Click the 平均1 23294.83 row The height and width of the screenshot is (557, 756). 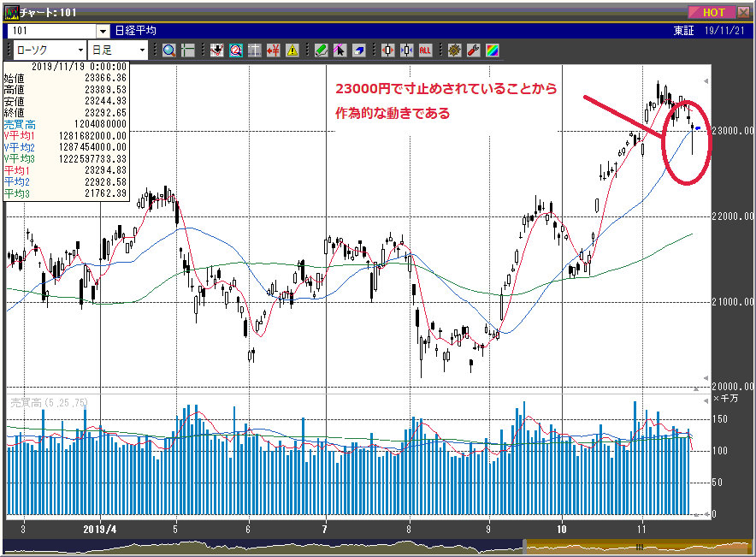tap(66, 171)
